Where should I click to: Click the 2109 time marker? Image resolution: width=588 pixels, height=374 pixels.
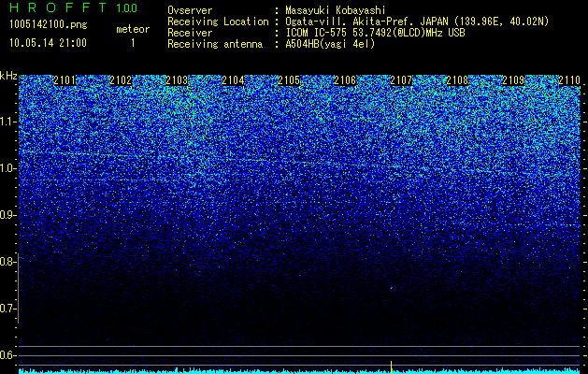(x=513, y=80)
